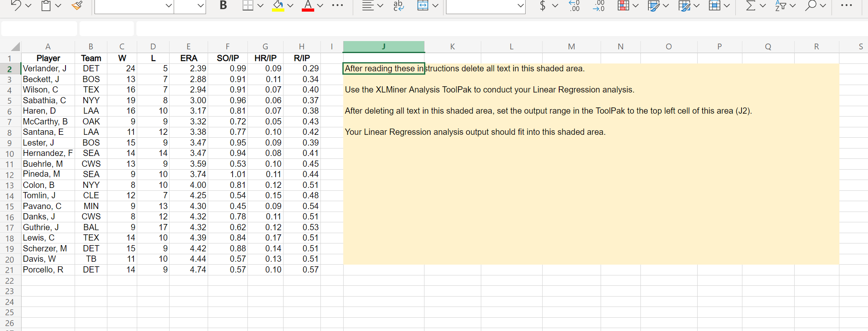Select the 'Porcello, R' cell
Viewport: 868px width, 331px height.
(48, 270)
